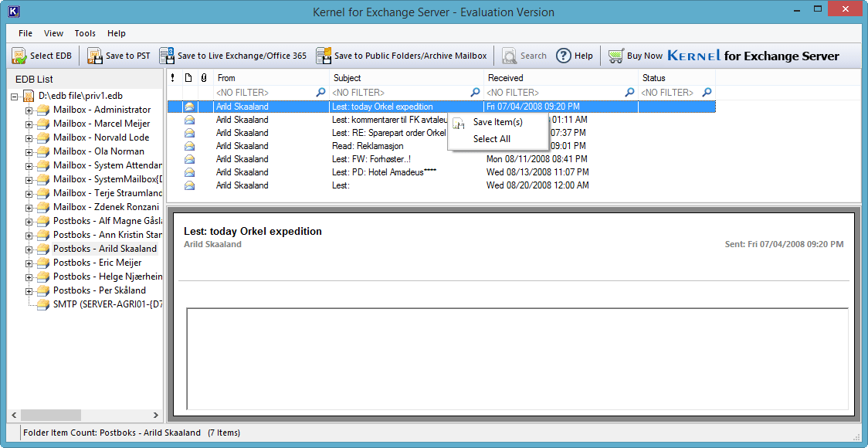The height and width of the screenshot is (448, 868).
Task: Expand the Postboks - Eric Meijer node
Action: pyautogui.click(x=29, y=263)
